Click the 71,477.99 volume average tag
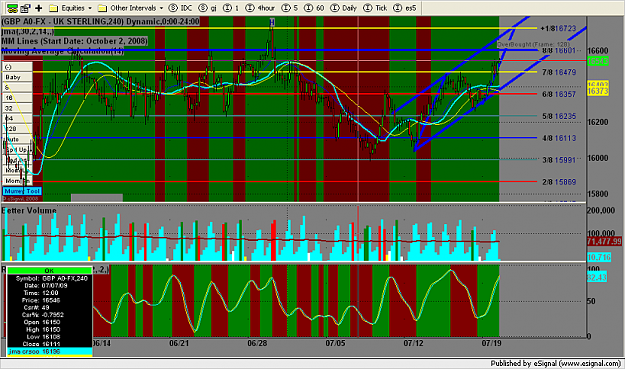This screenshot has width=625, height=369. pyautogui.click(x=604, y=241)
